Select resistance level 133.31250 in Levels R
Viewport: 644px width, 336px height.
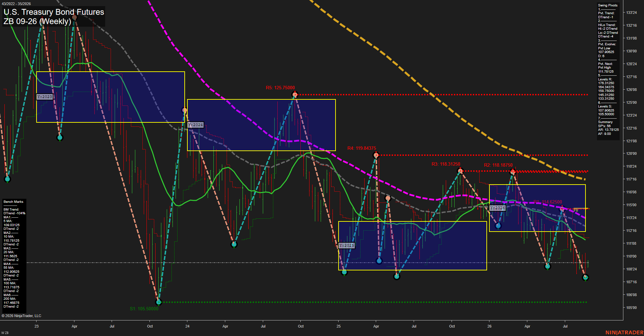tap(606, 99)
